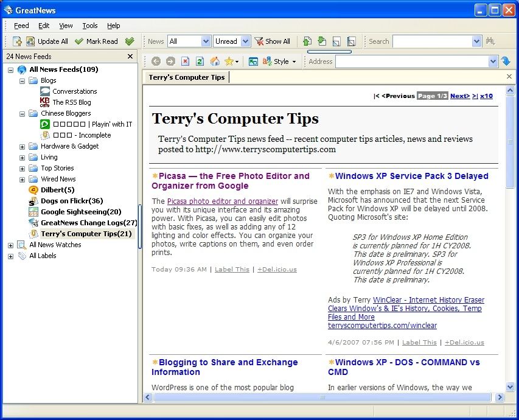The width and height of the screenshot is (519, 420).
Task: Click the yellow star favorites icon
Action: 229,61
